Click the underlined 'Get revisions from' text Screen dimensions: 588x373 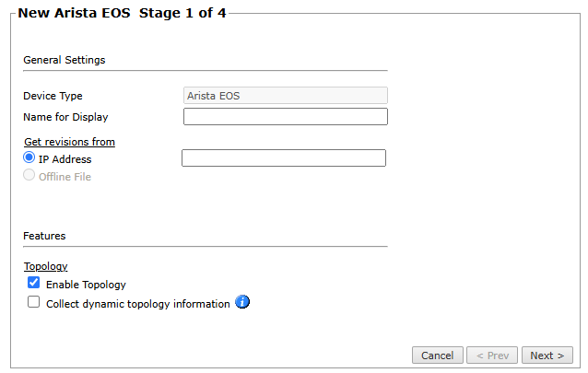(69, 142)
